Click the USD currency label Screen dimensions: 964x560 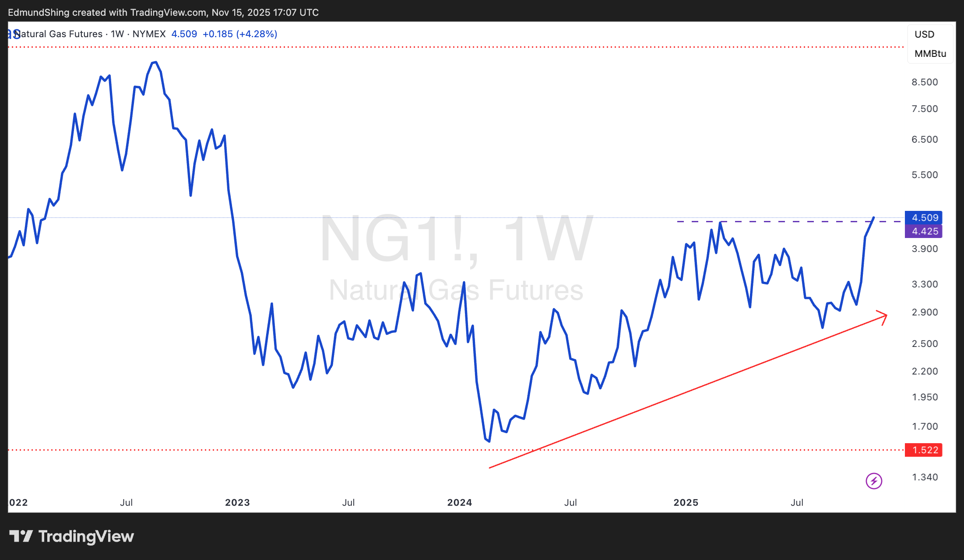pyautogui.click(x=924, y=35)
